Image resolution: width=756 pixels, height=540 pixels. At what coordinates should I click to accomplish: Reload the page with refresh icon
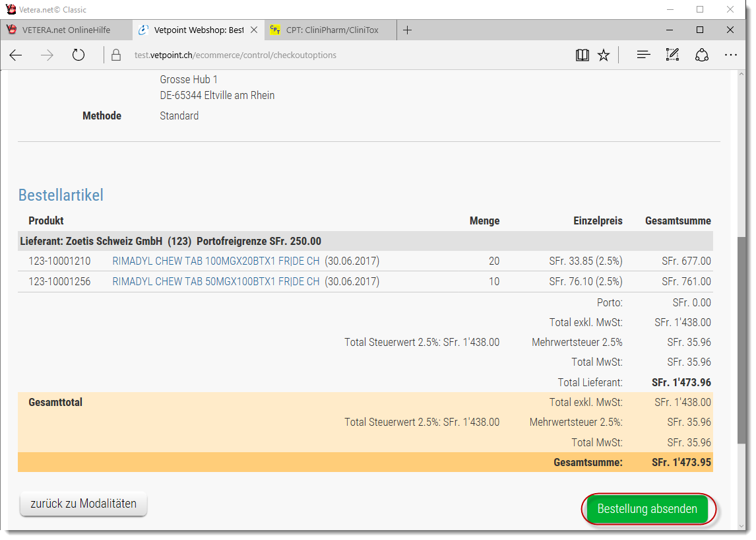(79, 55)
